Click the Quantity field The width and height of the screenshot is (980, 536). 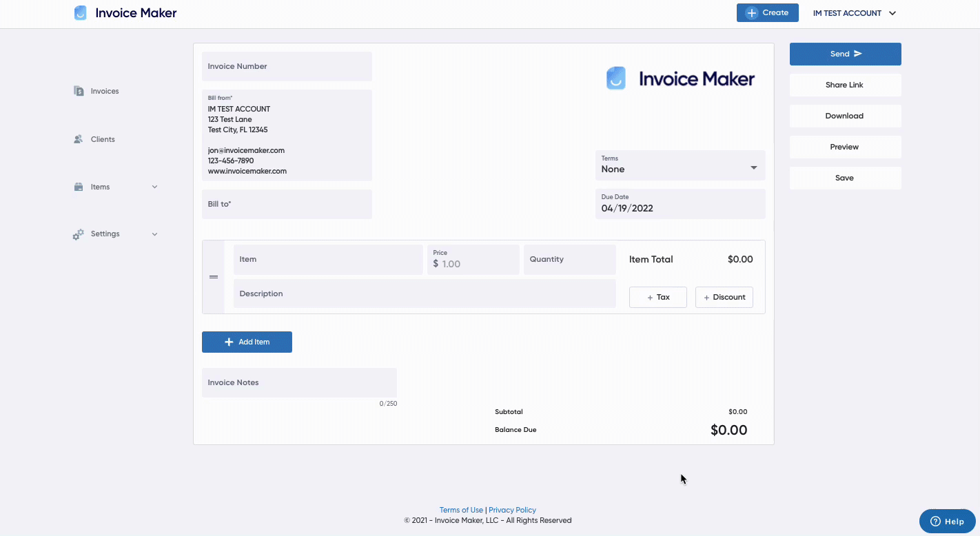pyautogui.click(x=570, y=260)
